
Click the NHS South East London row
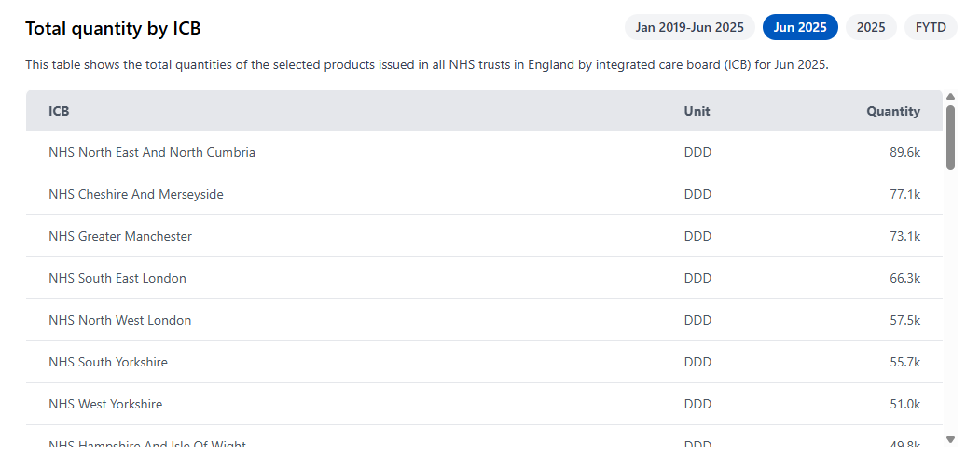point(117,278)
